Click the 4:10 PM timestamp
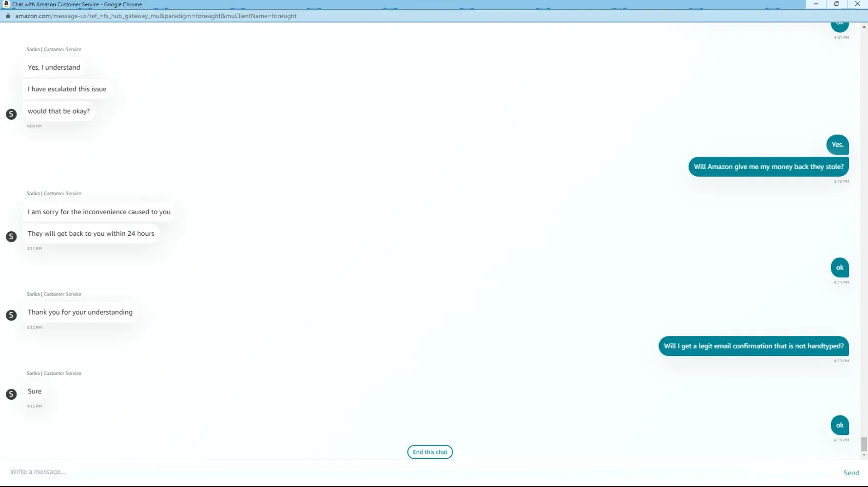The image size is (868, 487). pos(841,182)
